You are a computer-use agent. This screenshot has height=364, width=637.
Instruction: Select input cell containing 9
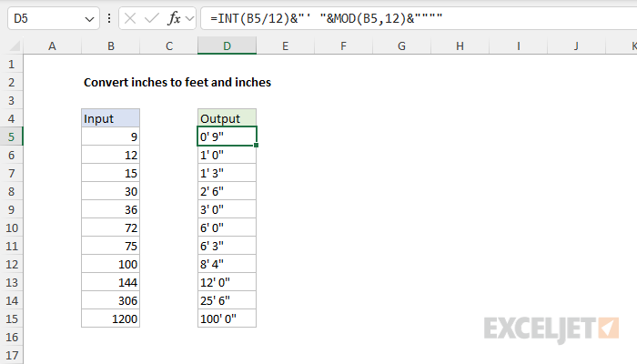click(x=110, y=136)
